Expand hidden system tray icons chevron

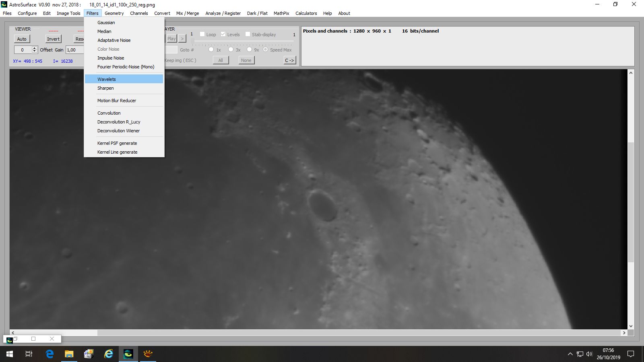[x=570, y=354]
